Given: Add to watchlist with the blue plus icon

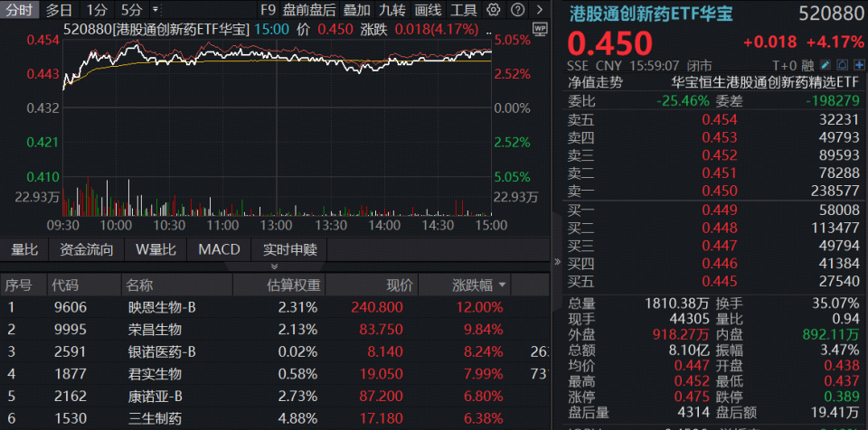Looking at the screenshot, I should (859, 65).
